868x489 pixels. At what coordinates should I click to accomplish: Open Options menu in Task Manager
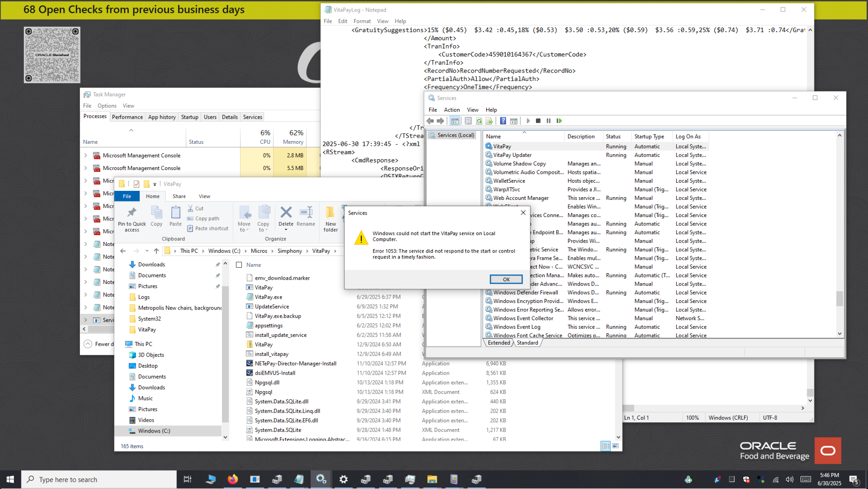pos(107,106)
